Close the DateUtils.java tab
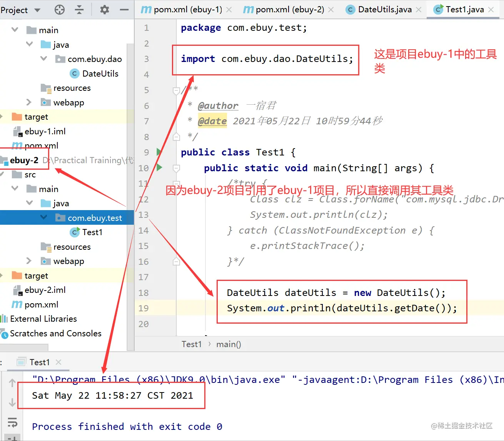This screenshot has width=504, height=441. click(x=419, y=10)
